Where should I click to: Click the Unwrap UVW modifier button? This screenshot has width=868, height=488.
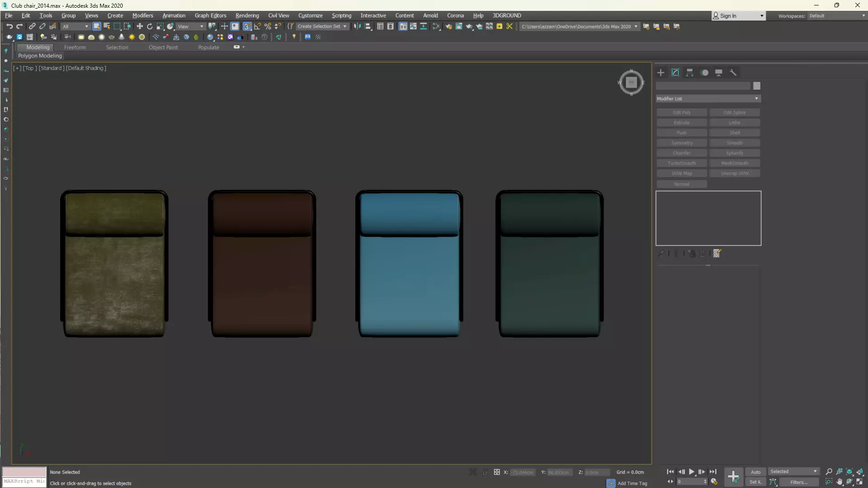pyautogui.click(x=734, y=173)
